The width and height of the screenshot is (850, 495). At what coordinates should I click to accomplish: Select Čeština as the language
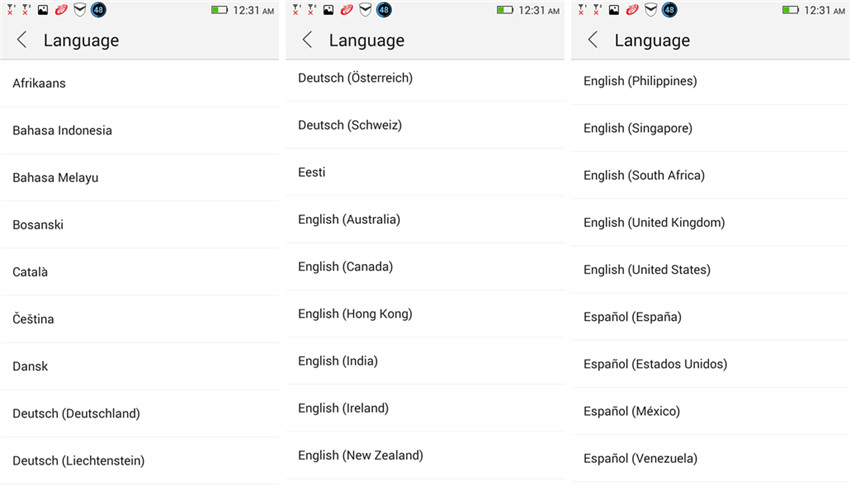(33, 319)
